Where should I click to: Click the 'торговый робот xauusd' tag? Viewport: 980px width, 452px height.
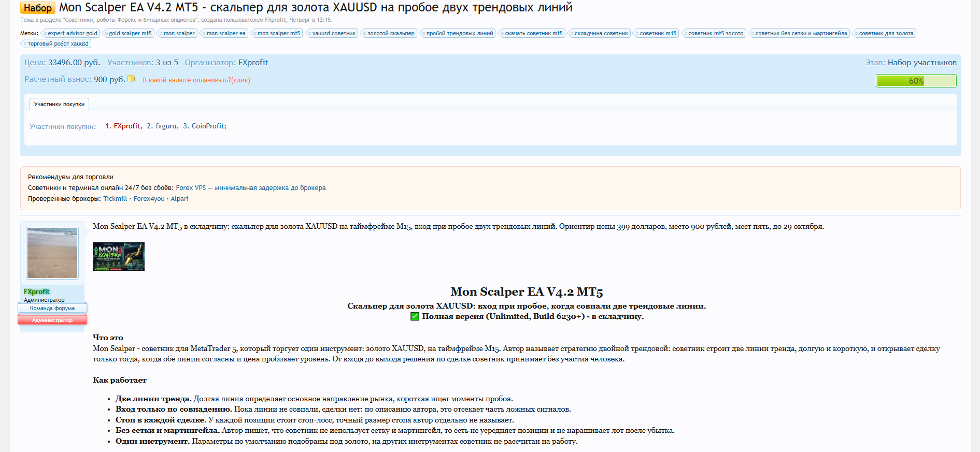click(55, 43)
